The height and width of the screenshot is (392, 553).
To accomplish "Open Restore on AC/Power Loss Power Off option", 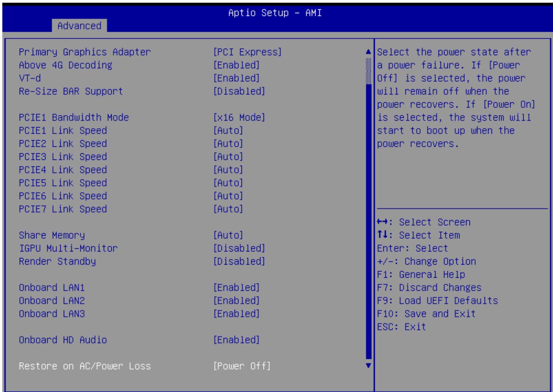I will (242, 366).
